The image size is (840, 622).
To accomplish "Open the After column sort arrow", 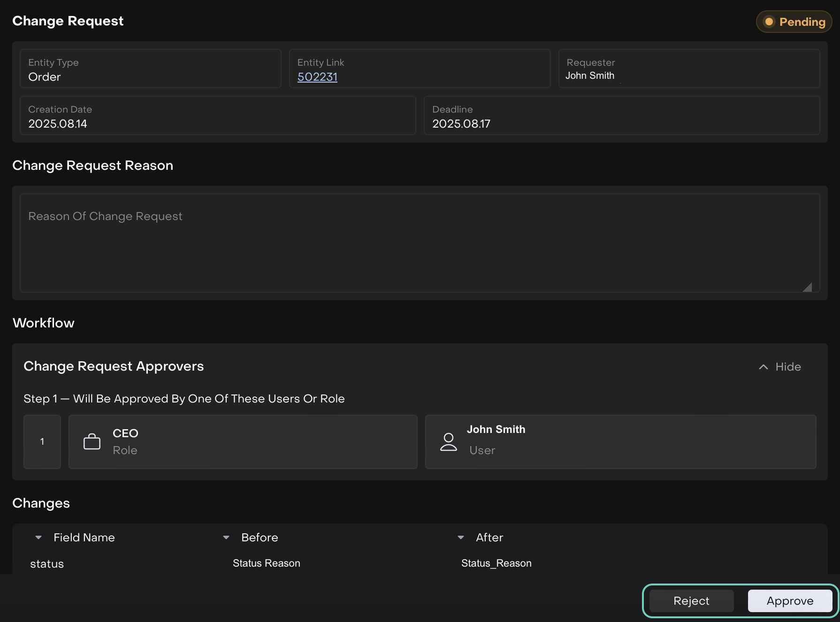I will pyautogui.click(x=461, y=538).
